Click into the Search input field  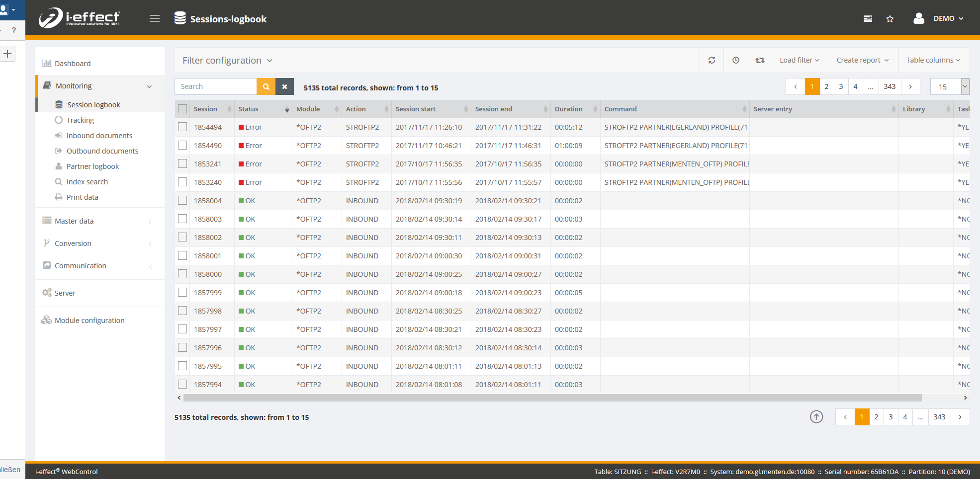coord(216,86)
